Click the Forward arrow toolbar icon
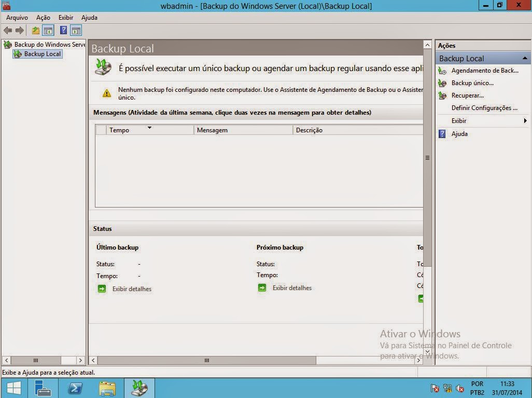Screen dimensions: 532x398 (x=20, y=31)
